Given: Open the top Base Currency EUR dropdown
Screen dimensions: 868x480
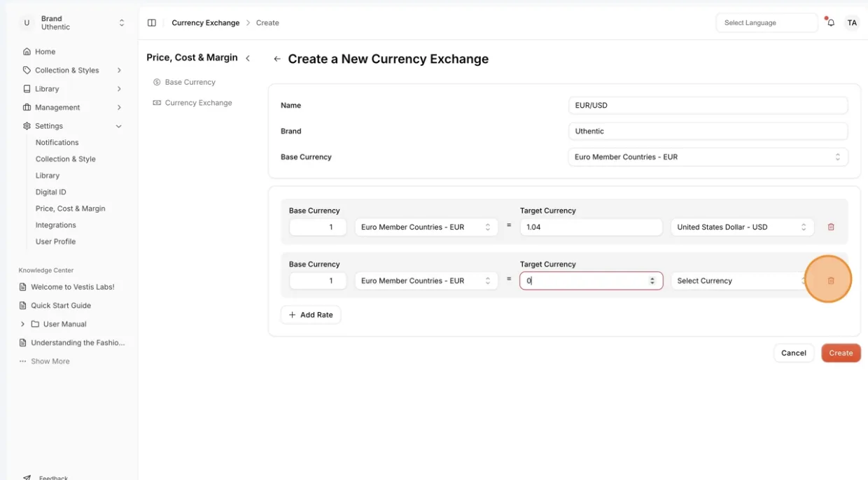Looking at the screenshot, I should pos(708,157).
